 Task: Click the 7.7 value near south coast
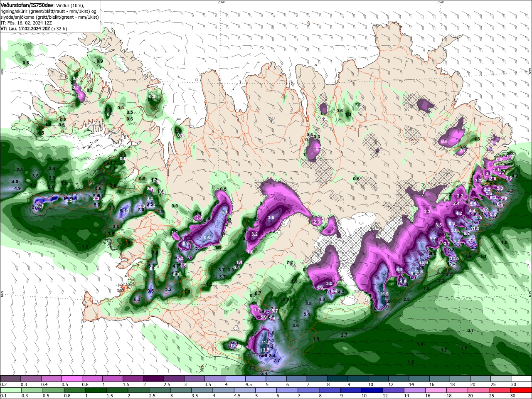(x=277, y=360)
